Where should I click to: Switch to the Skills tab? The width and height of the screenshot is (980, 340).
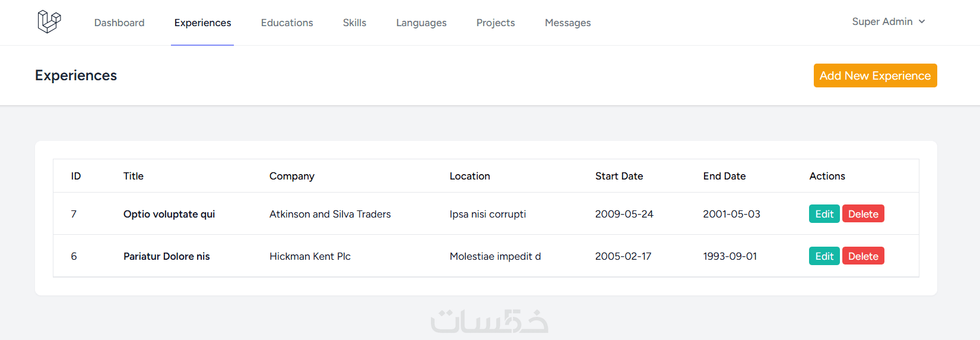click(354, 23)
